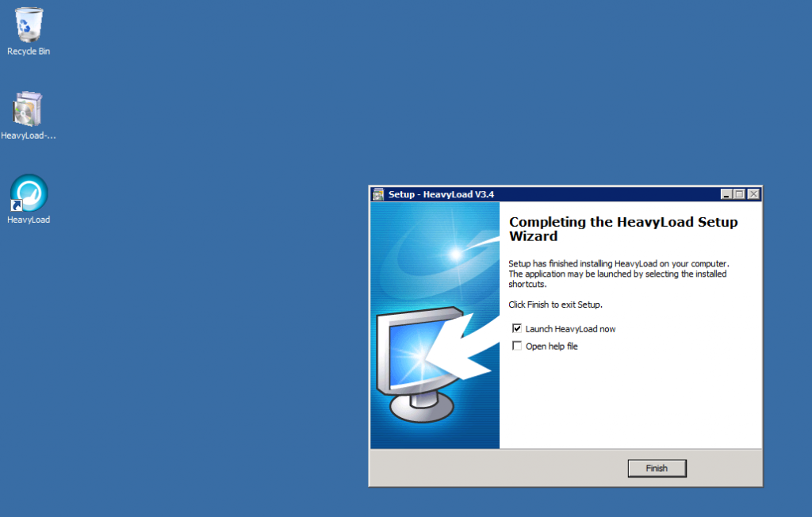Click the "Click Finish to exit Setup." text
The width and height of the screenshot is (812, 517).
[555, 304]
